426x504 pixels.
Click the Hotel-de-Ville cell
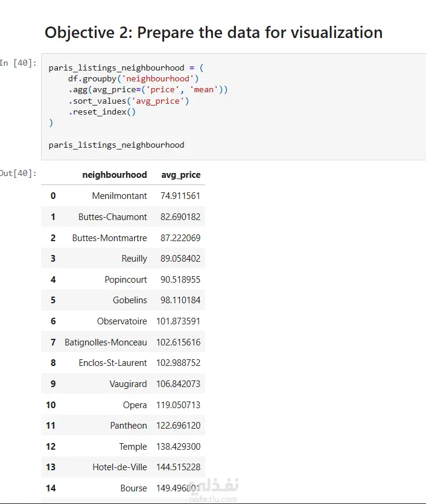pos(119,467)
